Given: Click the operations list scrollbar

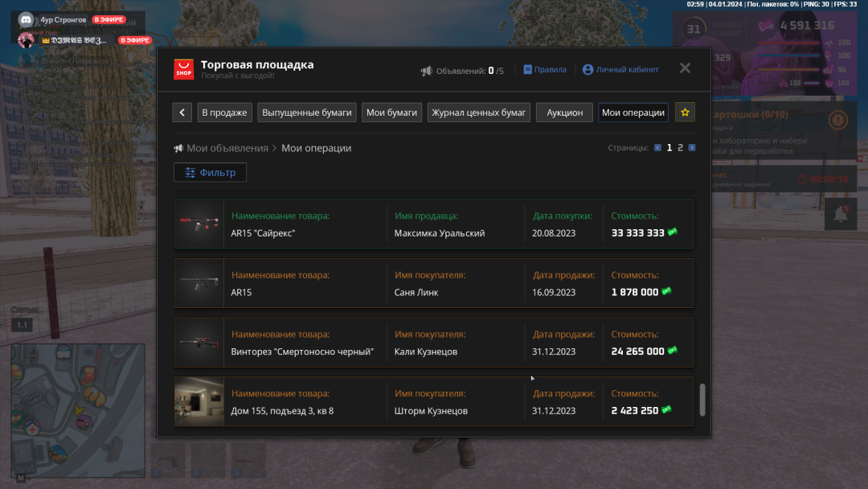Looking at the screenshot, I should pyautogui.click(x=702, y=400).
